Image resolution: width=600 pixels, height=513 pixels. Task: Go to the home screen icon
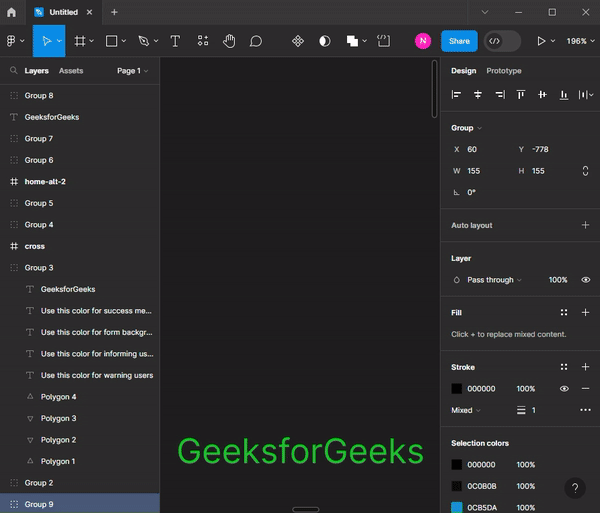(x=11, y=12)
